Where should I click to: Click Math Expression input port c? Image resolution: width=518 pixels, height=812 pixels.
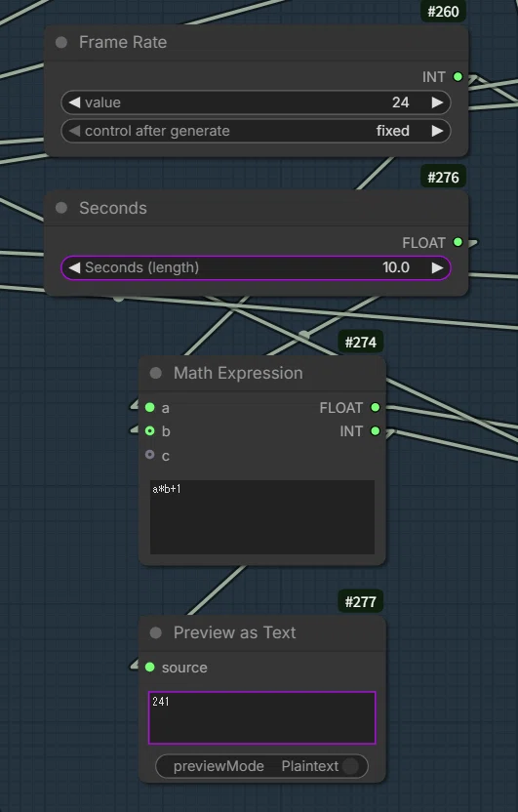click(150, 455)
